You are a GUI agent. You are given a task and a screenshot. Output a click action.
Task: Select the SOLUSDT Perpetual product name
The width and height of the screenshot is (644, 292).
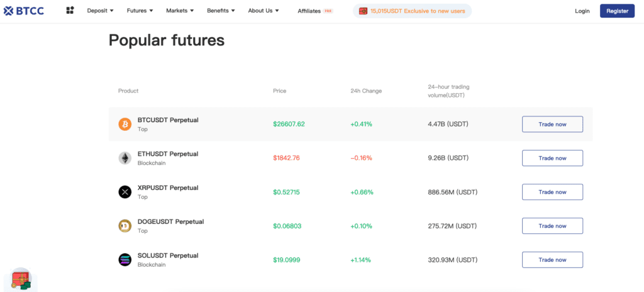(x=168, y=255)
